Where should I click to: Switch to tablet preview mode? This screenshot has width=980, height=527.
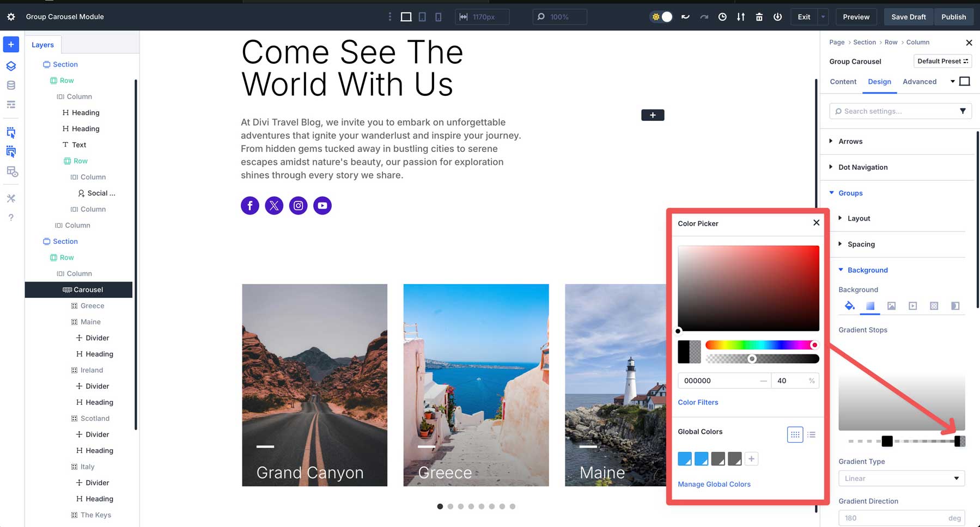(x=422, y=16)
